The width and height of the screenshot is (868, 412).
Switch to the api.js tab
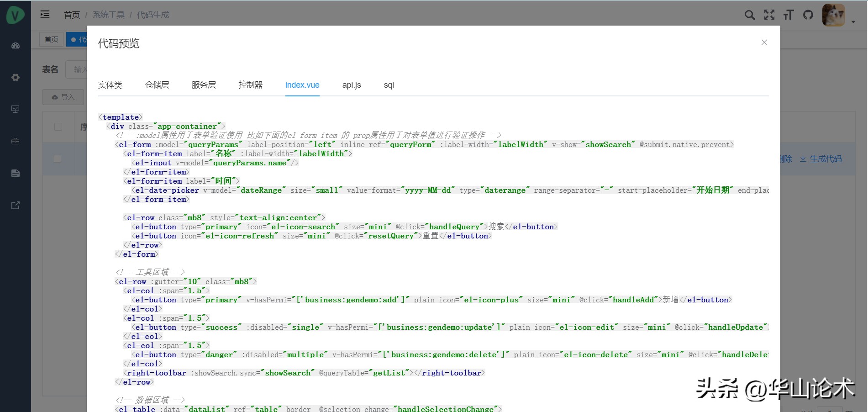coord(351,85)
